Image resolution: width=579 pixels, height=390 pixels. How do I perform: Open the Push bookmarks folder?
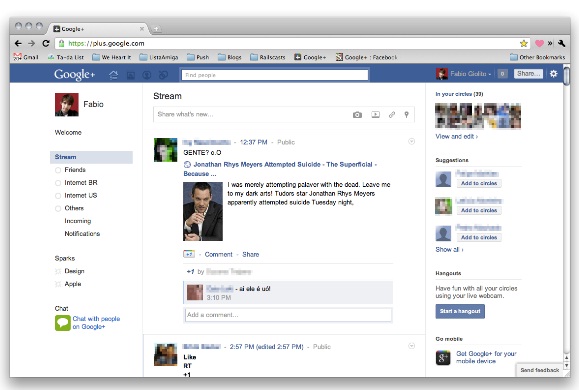[198, 57]
